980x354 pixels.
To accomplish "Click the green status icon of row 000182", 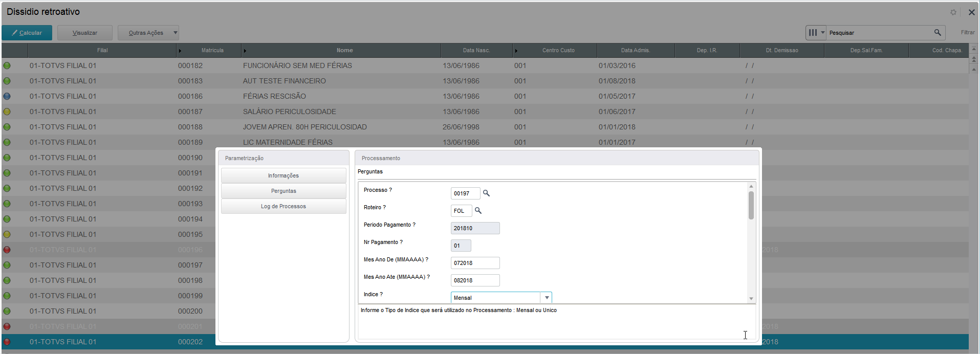I will (x=7, y=65).
